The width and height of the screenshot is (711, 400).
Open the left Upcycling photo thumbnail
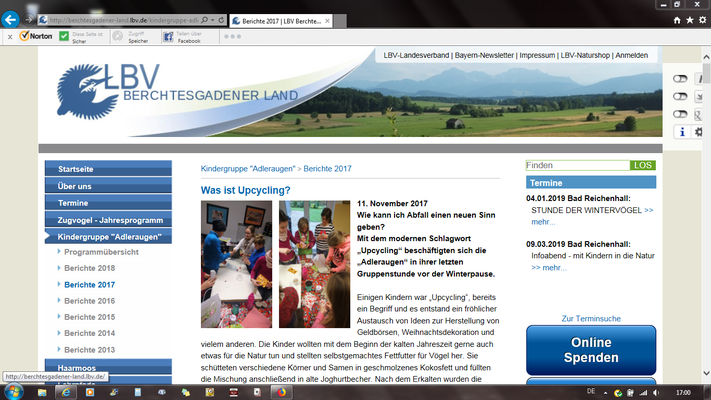coord(236,264)
